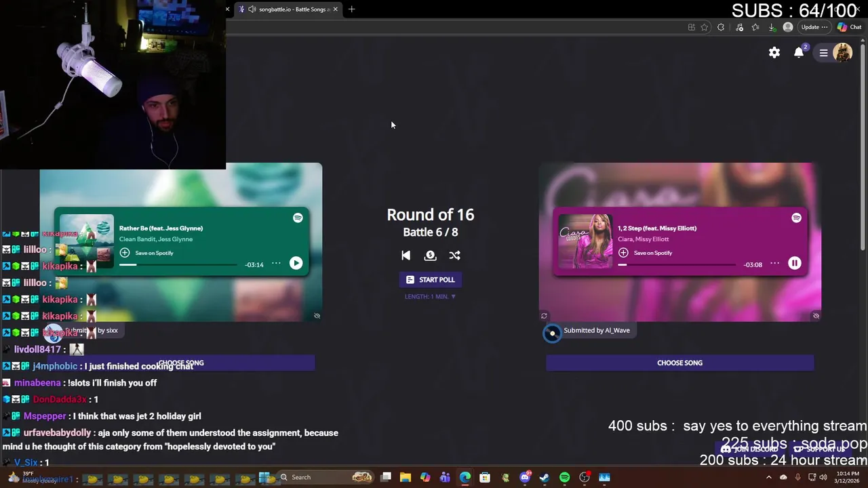This screenshot has width=868, height=488.
Task: Open browser extensions puzzle icon
Action: click(721, 27)
